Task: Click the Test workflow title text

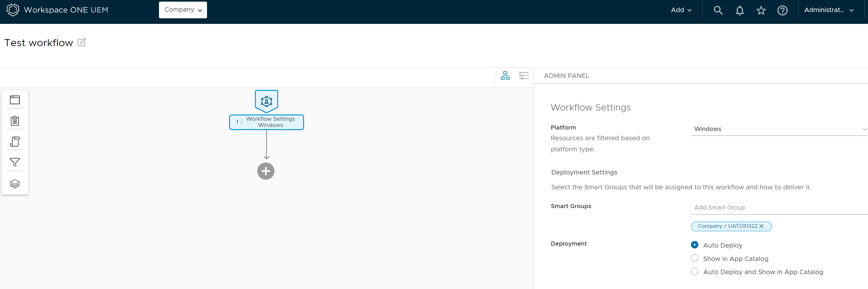Action: [39, 43]
